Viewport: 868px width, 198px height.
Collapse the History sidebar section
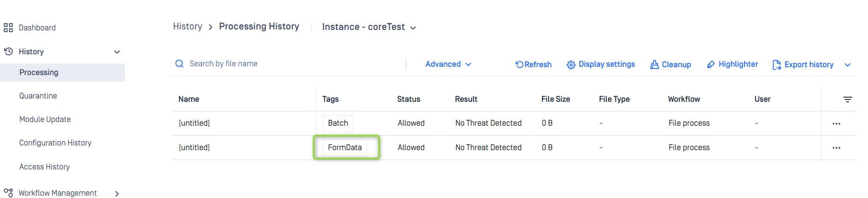[x=117, y=52]
